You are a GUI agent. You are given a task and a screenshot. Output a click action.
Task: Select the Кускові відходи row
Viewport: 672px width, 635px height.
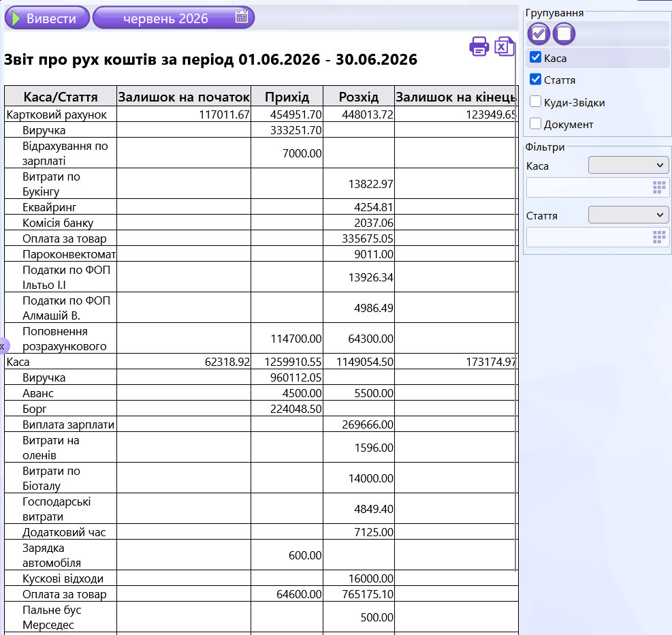[261, 578]
